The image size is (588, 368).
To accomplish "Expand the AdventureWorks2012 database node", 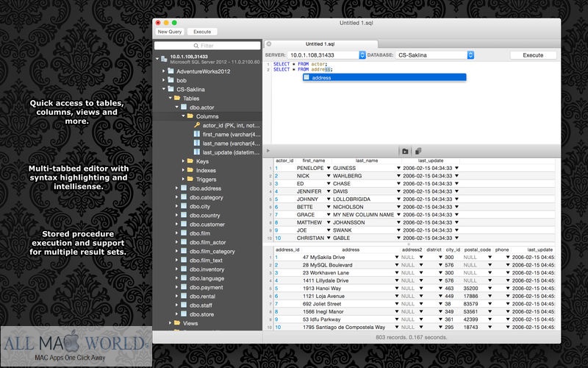I will coord(164,71).
